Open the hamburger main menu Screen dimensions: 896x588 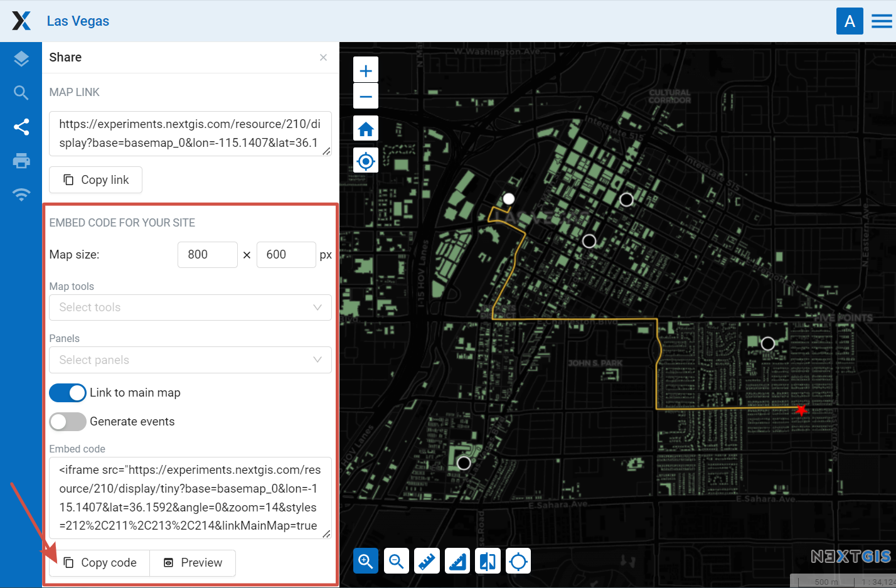tap(882, 21)
